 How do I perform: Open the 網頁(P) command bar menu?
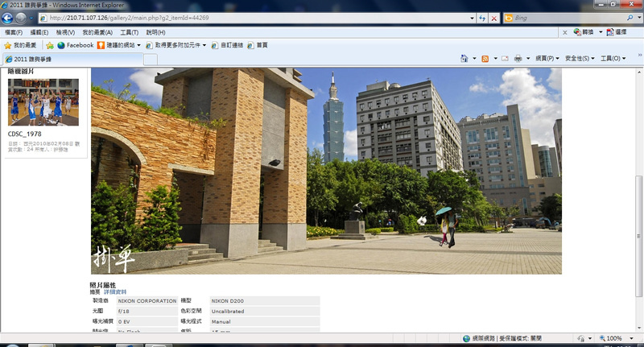pyautogui.click(x=547, y=58)
